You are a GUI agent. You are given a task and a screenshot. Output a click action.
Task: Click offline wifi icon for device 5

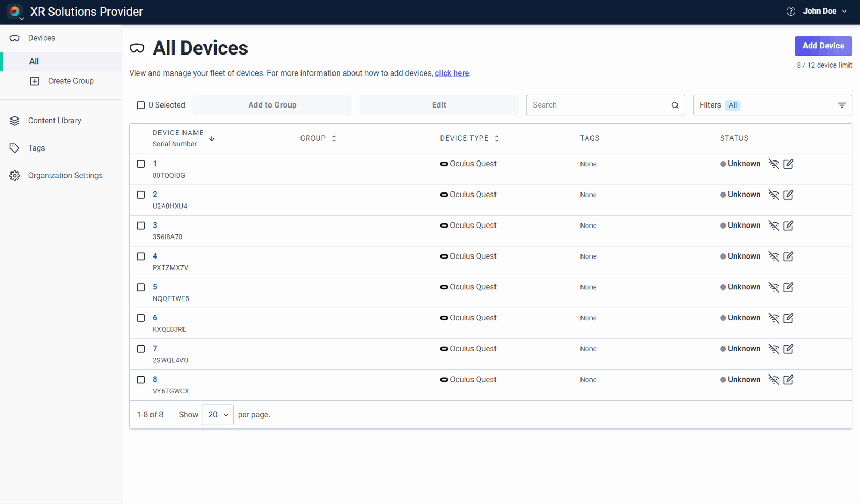[x=773, y=287]
